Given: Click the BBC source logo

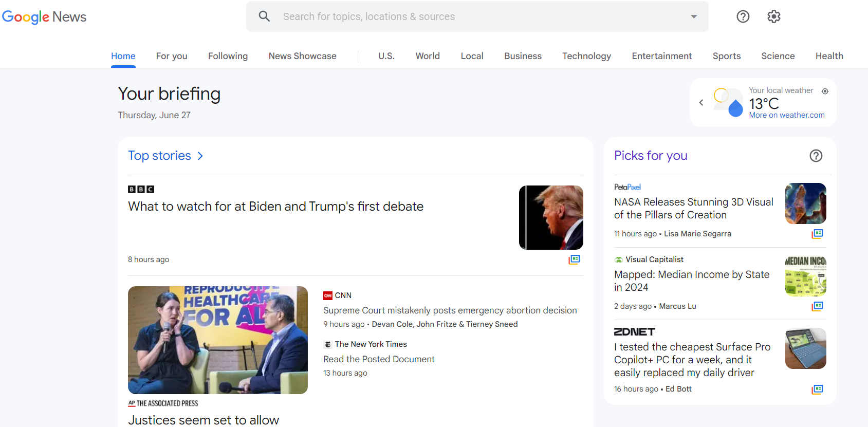Looking at the screenshot, I should click(x=141, y=189).
